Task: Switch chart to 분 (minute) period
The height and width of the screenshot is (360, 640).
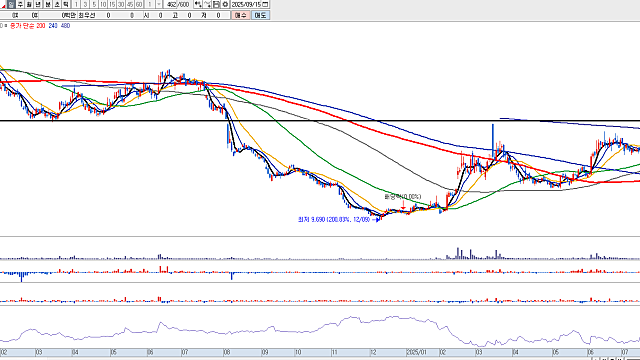Action: 48,4
